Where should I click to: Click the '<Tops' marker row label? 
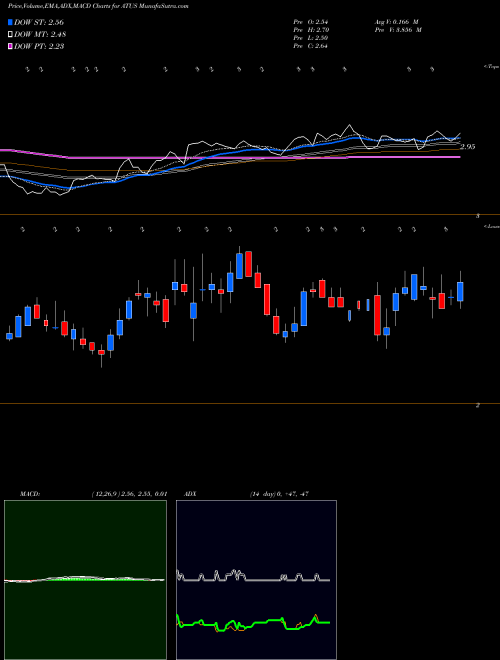[491, 67]
